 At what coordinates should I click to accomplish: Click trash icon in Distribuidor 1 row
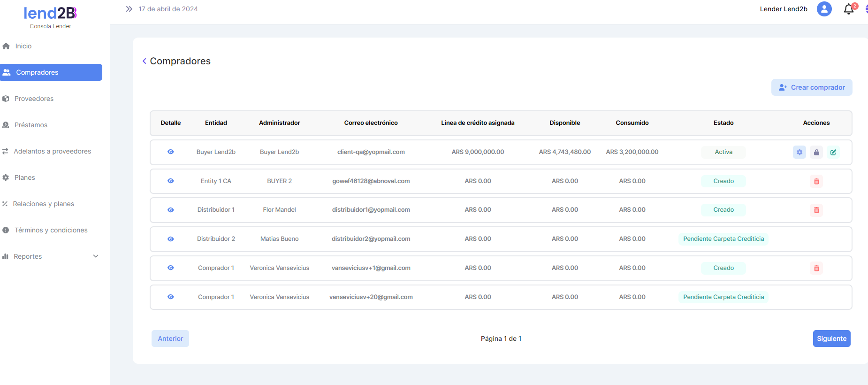tap(816, 210)
